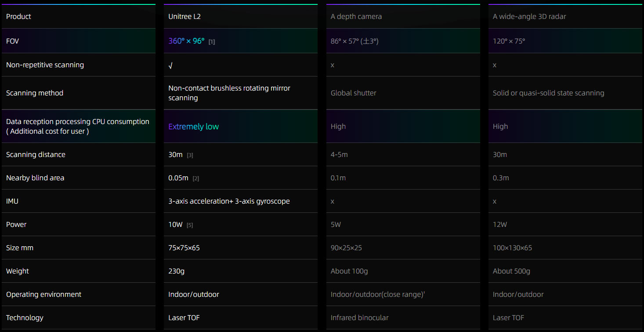This screenshot has height=332, width=644.
Task: Click 'Indoor/outdoor' in 3D radar column
Action: pos(518,295)
